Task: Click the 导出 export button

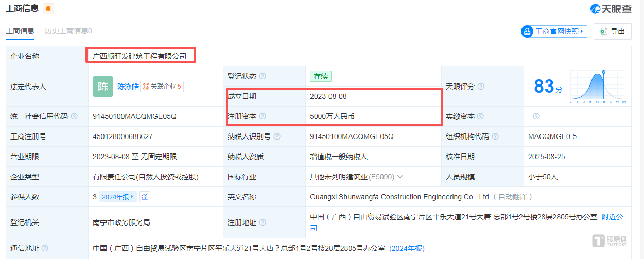Action: (612, 31)
